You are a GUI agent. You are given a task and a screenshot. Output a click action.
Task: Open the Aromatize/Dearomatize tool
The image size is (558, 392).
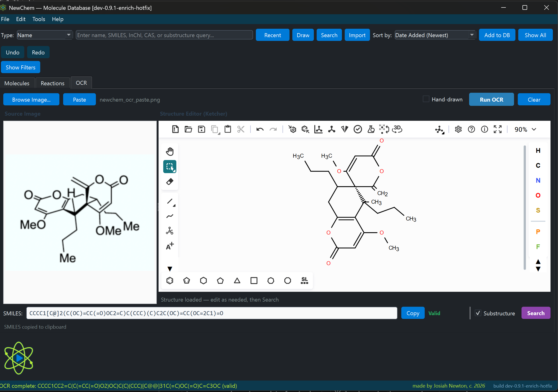click(292, 129)
